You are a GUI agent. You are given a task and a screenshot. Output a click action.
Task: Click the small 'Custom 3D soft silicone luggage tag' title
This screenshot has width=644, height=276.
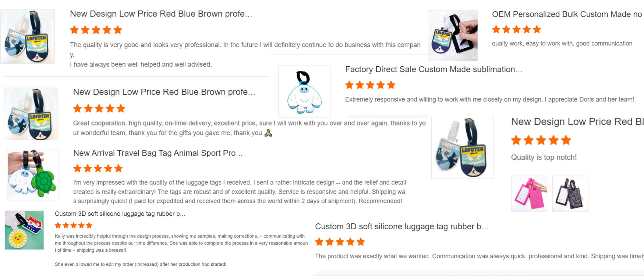(120, 214)
